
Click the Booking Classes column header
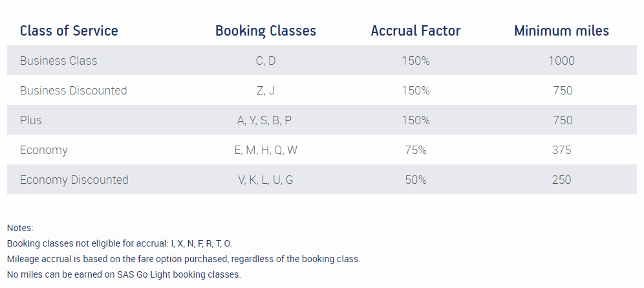pyautogui.click(x=266, y=31)
